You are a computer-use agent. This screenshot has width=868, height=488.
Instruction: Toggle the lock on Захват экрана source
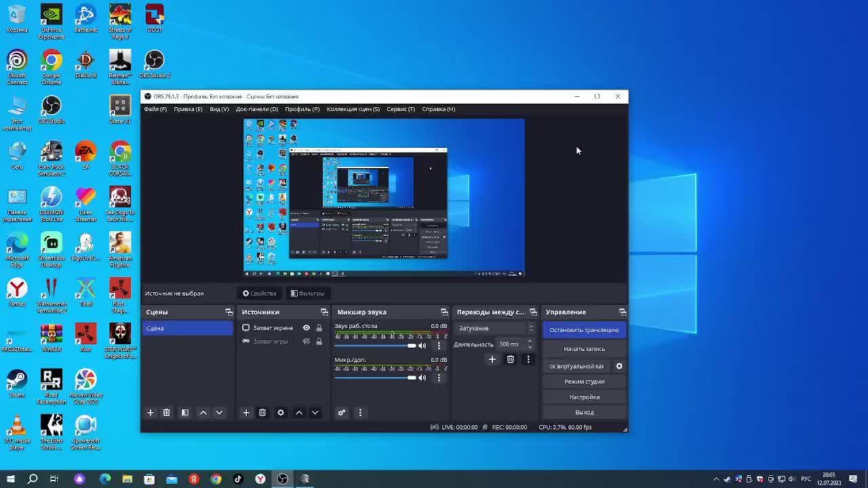coord(319,328)
